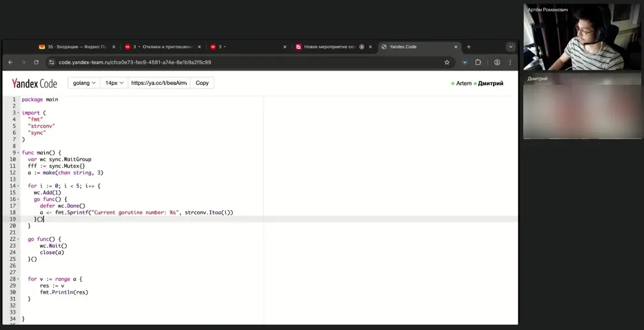
Task: Bookmark this page with the star icon
Action: coord(447,62)
